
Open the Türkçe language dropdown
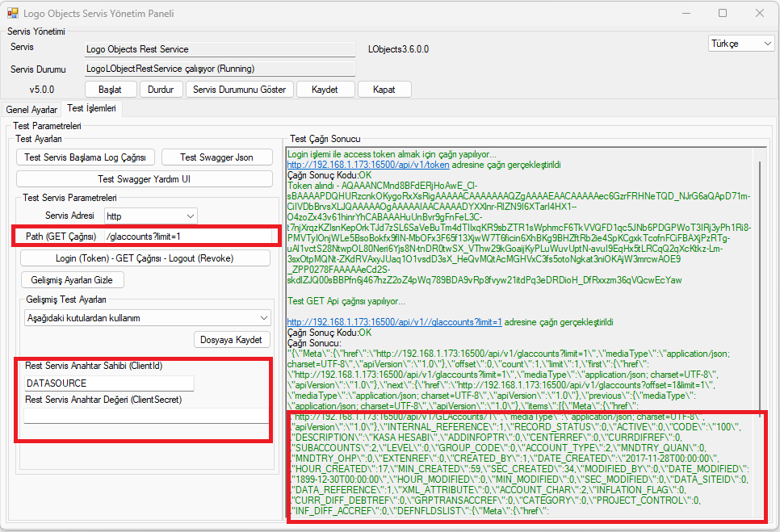(x=741, y=44)
